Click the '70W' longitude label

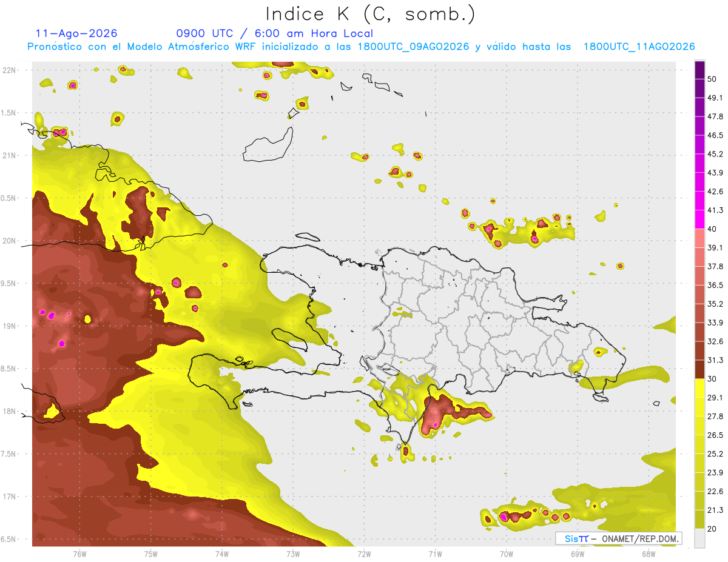[507, 554]
